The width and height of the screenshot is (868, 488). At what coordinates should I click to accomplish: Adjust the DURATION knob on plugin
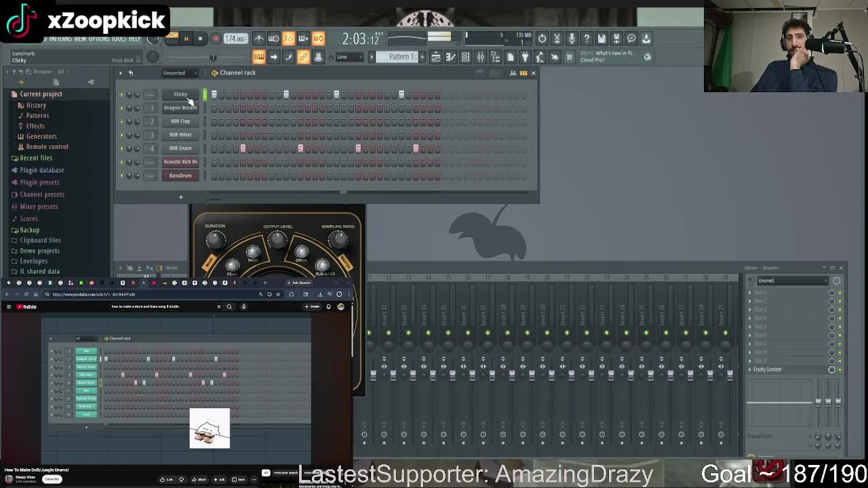click(x=215, y=239)
